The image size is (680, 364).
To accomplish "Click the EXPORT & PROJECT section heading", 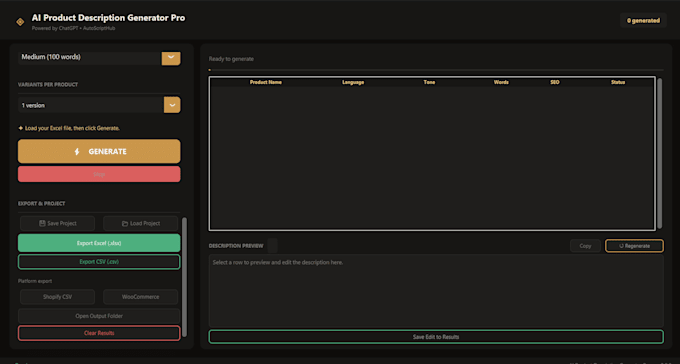I will click(x=42, y=203).
